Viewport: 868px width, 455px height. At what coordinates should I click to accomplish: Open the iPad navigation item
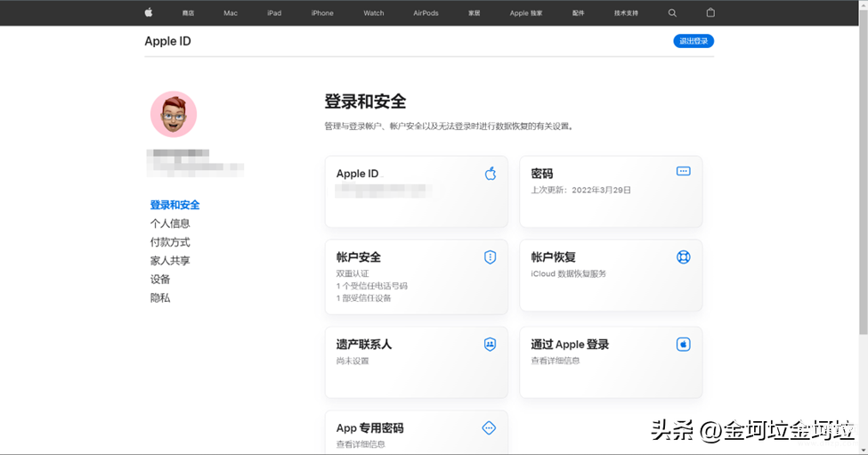(274, 13)
